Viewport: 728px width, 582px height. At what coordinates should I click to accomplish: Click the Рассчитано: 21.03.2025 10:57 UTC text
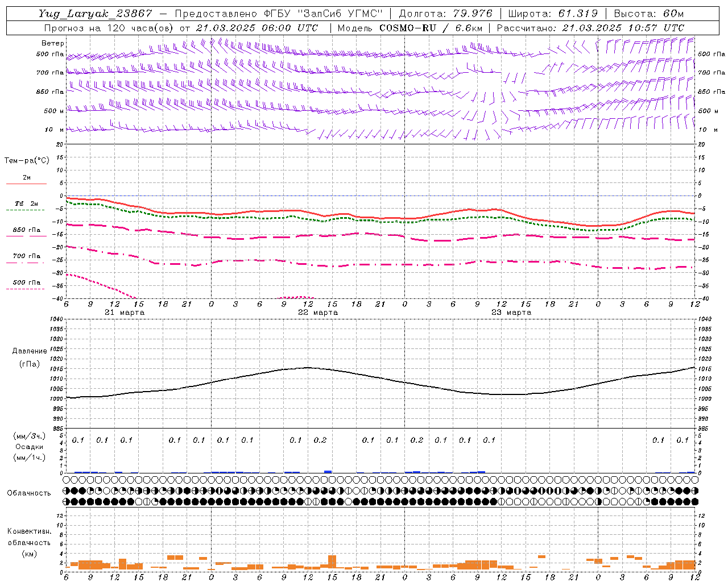tap(590, 28)
